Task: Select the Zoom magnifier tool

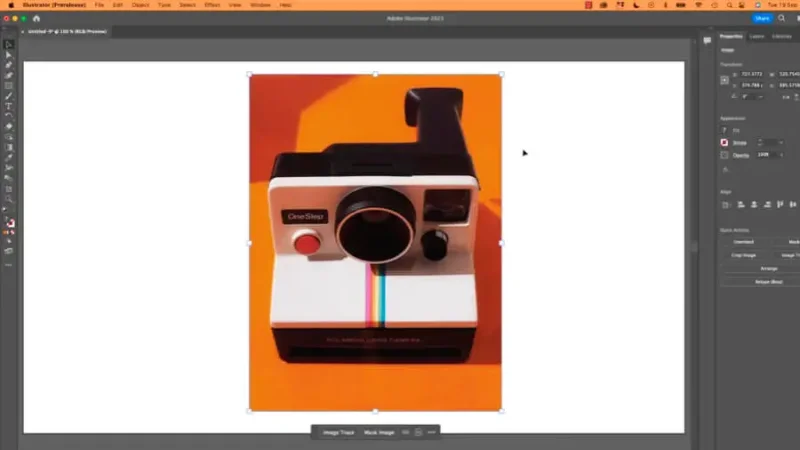Action: (x=9, y=199)
